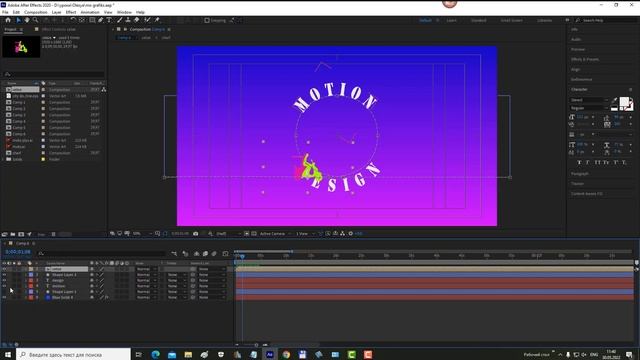
Task: Click the Graph Editor icon in timeline
Action: coord(225,253)
